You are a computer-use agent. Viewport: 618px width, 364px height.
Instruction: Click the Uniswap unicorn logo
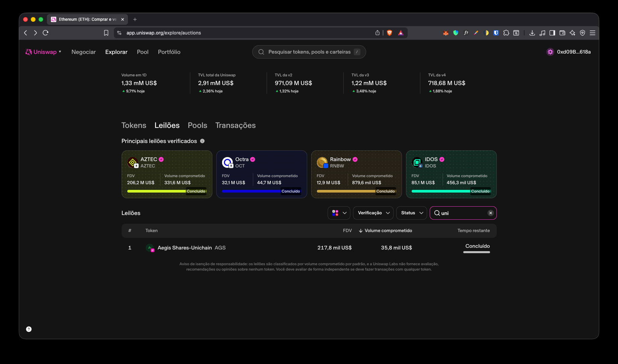[x=28, y=52]
